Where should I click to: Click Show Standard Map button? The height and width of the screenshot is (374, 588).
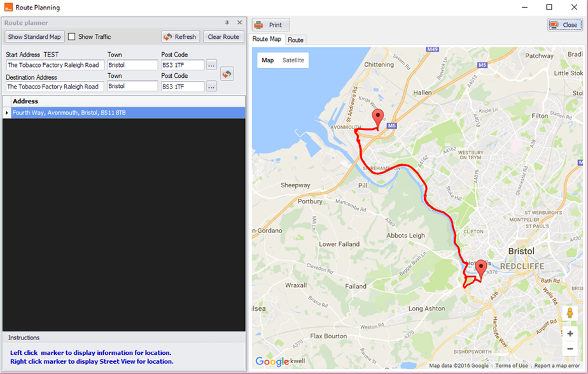click(34, 37)
